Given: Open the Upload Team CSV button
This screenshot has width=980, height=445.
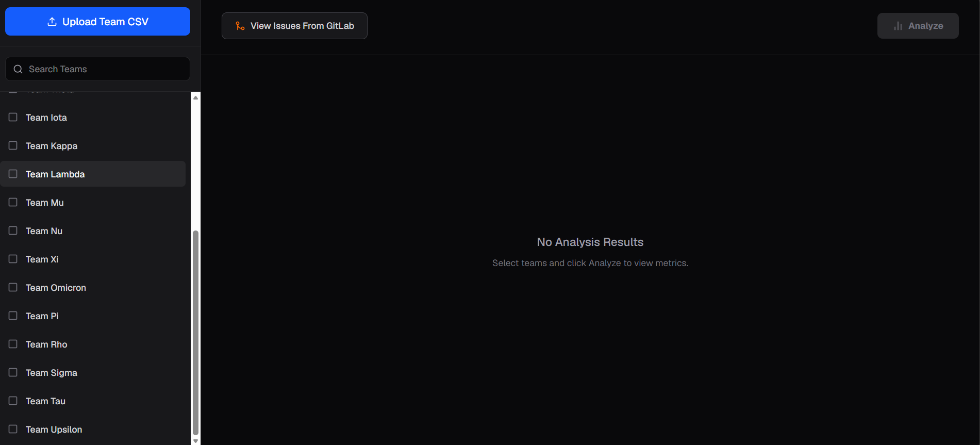Looking at the screenshot, I should (97, 22).
